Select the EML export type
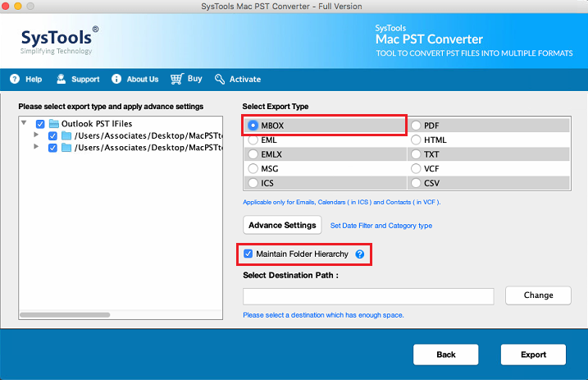 click(253, 140)
